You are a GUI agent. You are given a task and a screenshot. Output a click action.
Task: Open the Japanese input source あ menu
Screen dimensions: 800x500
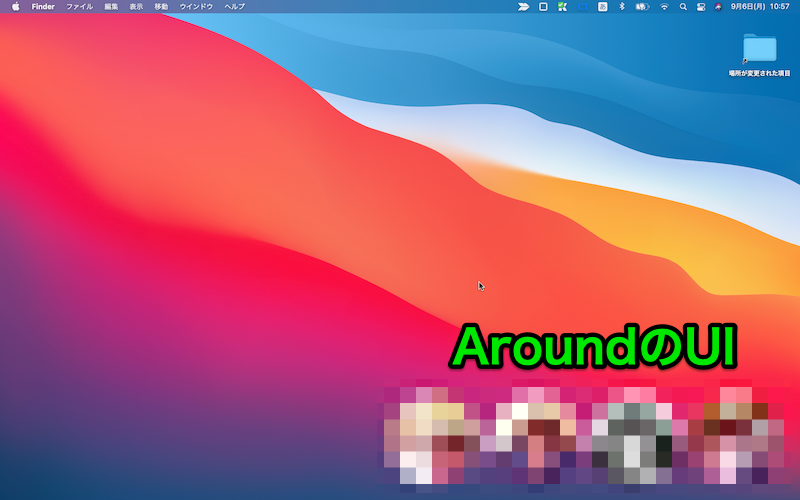[603, 7]
